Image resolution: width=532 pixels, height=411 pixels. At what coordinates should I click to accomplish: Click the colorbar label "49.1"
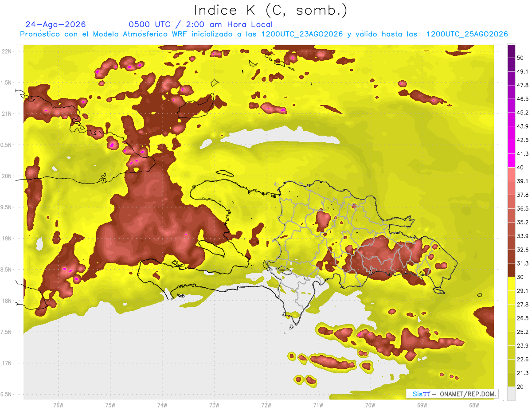(522, 71)
